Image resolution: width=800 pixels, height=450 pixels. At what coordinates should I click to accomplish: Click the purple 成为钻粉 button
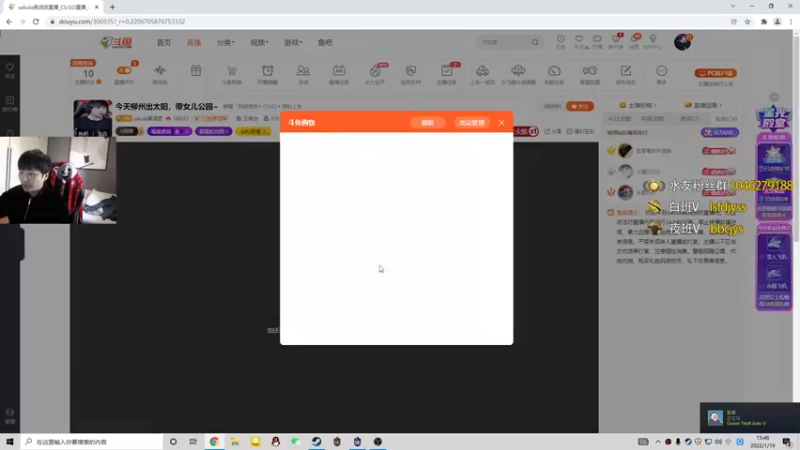720,132
